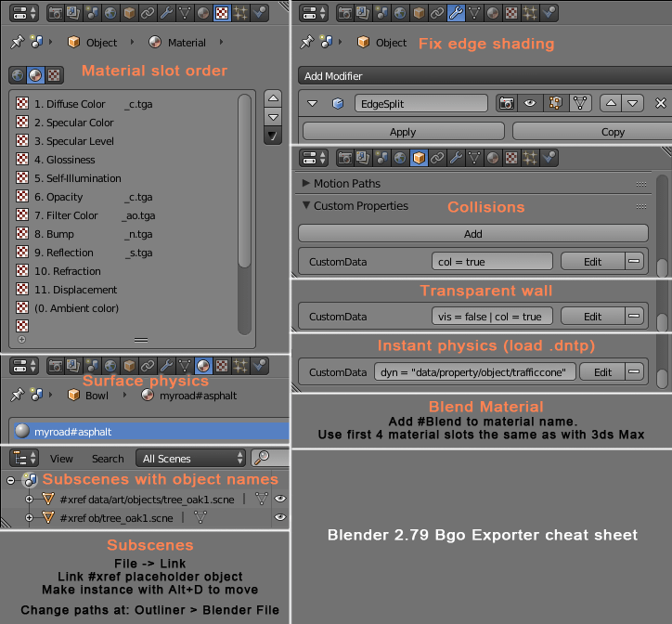Open Texture checker tab in Collisions panel header

point(511,158)
